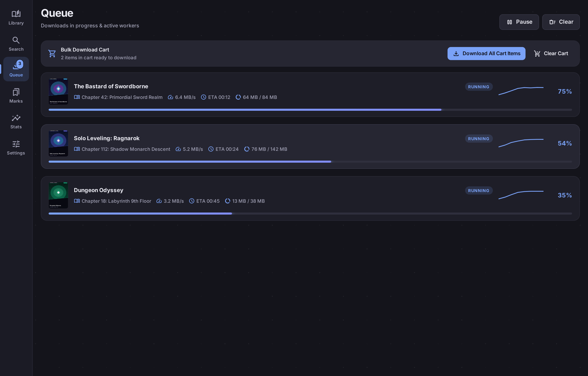Click the '76 MB / 142 MB' value
The width and height of the screenshot is (588, 376).
click(x=269, y=149)
